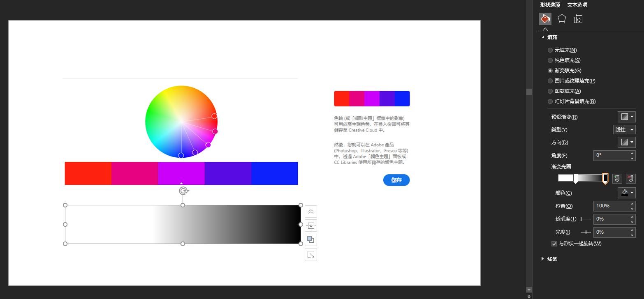
Task: Click the 渐变光圈 gradient stops label
Action: (561, 167)
